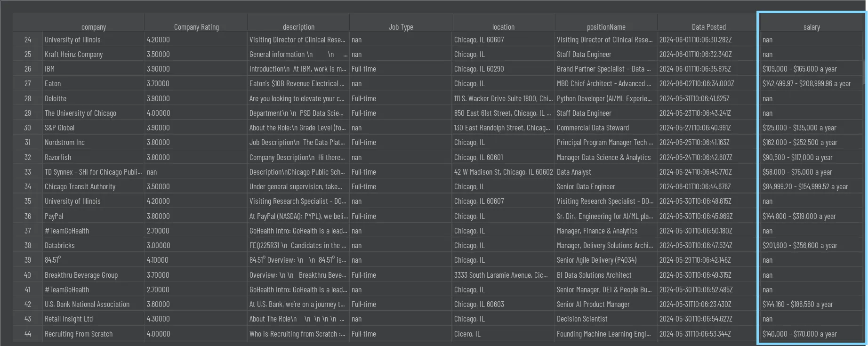Click the Senior Data Engineer position
The width and height of the screenshot is (868, 346).
(606, 186)
